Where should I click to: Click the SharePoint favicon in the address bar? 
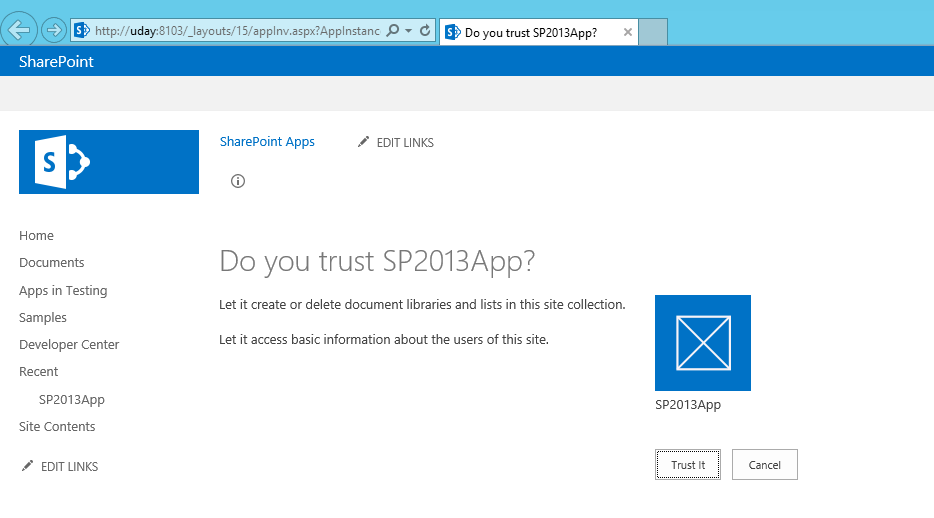coord(82,30)
